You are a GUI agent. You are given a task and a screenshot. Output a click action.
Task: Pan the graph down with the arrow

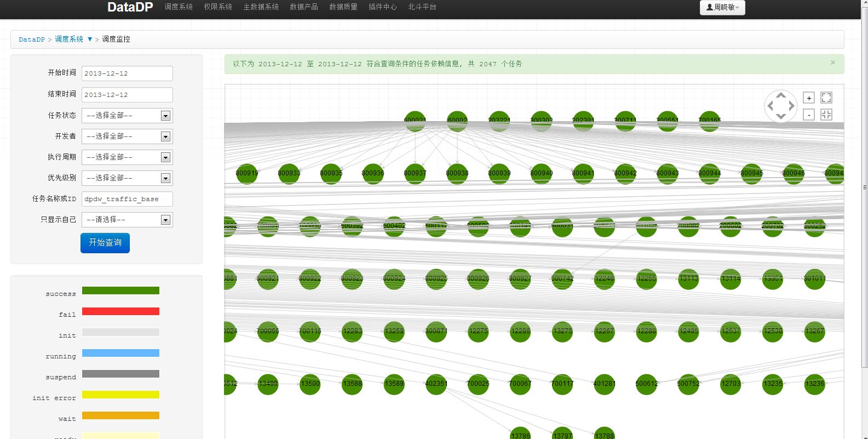[x=781, y=116]
